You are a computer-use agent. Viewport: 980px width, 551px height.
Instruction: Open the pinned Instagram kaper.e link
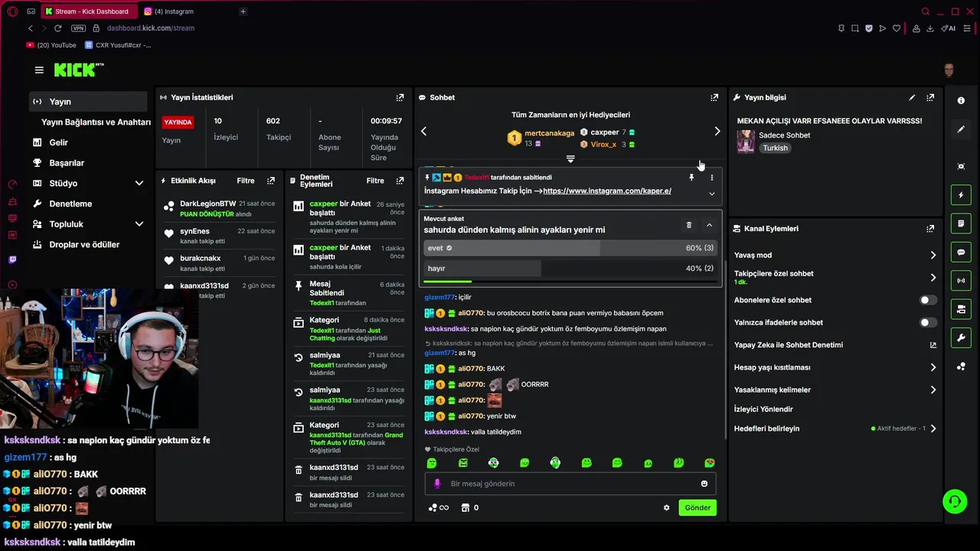(x=607, y=191)
